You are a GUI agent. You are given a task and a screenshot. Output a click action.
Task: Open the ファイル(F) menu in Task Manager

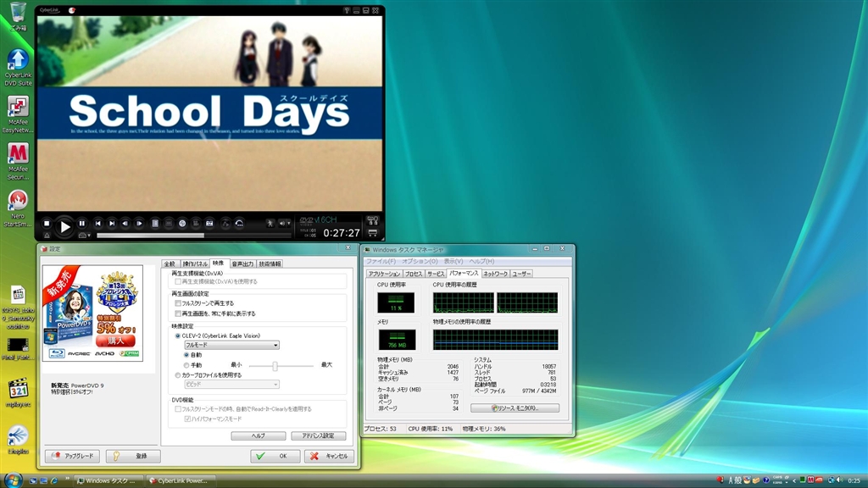(381, 261)
